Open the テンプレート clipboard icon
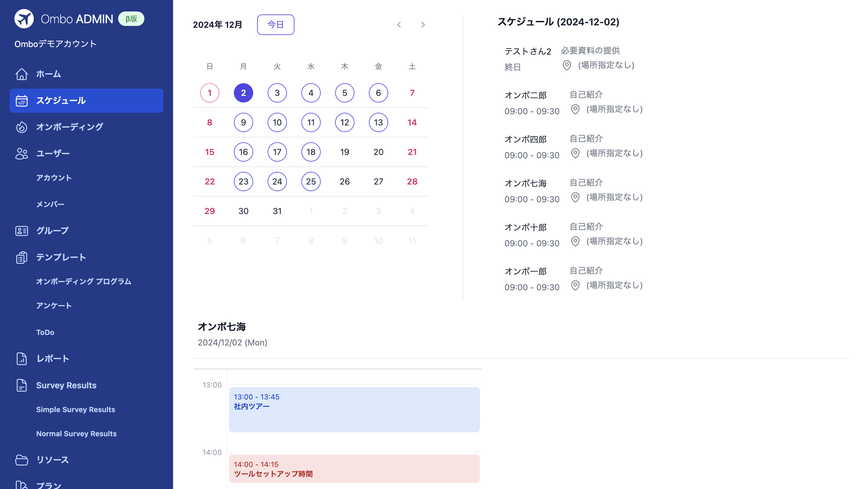Viewport: 868px width, 489px height. tap(22, 257)
